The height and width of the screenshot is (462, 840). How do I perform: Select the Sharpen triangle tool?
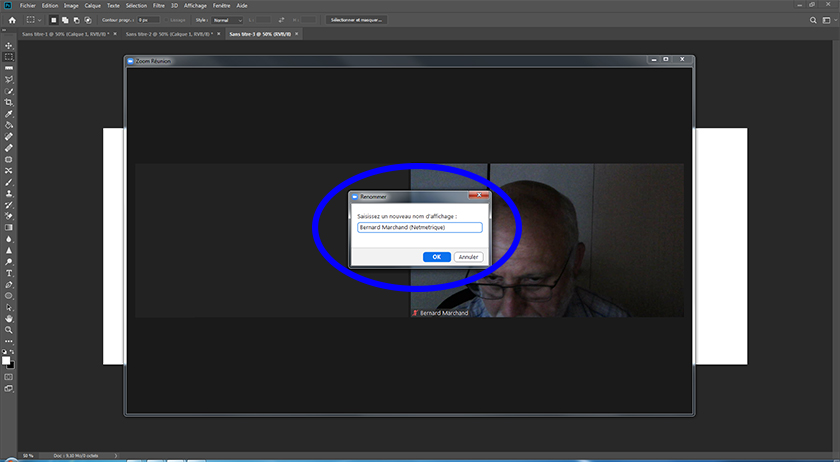pos(9,250)
